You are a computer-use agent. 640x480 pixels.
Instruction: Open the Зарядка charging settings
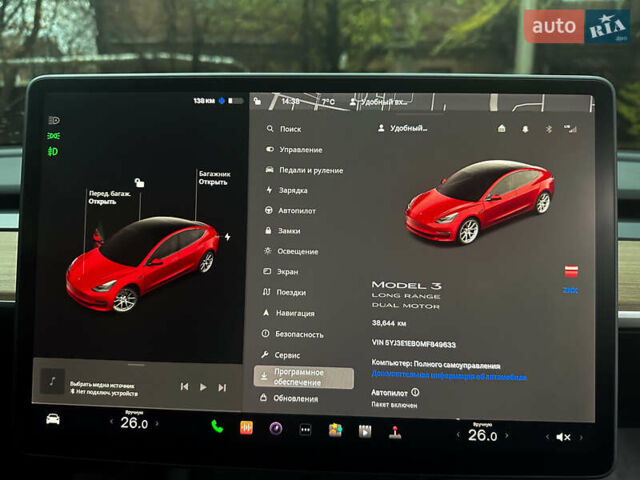pos(287,190)
